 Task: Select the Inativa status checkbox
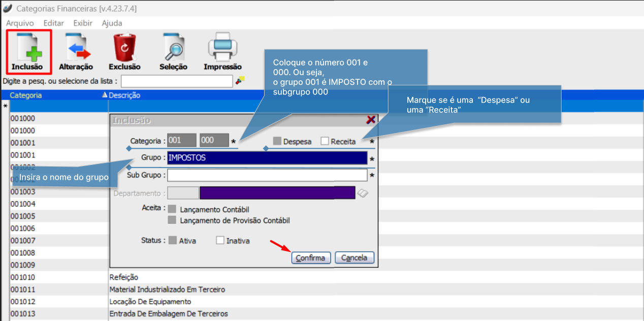click(220, 240)
